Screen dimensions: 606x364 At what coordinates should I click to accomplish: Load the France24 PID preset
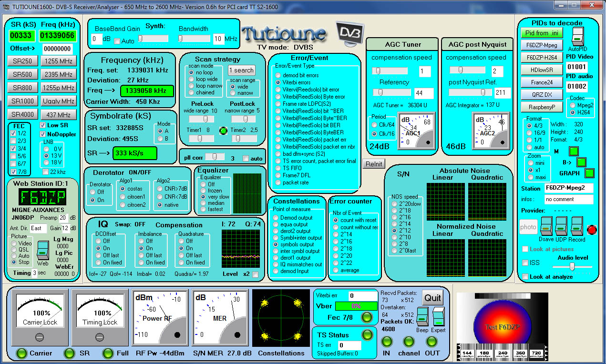click(x=541, y=82)
